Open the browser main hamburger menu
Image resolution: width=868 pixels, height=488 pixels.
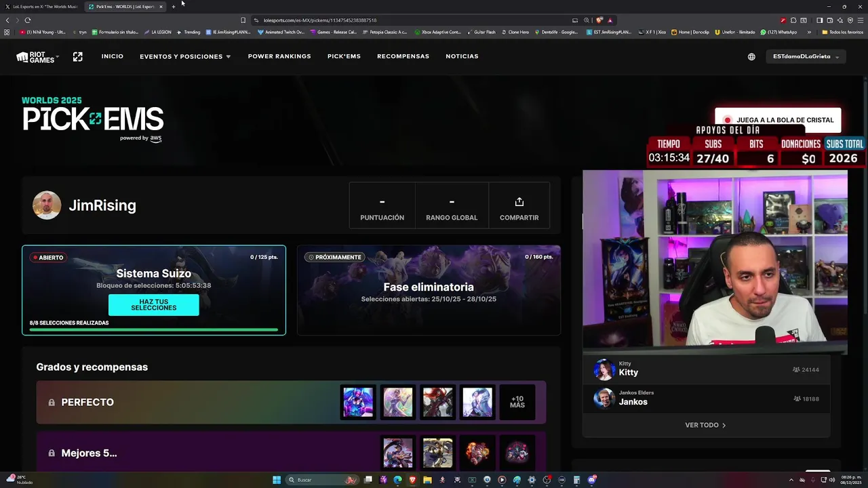[x=860, y=20]
